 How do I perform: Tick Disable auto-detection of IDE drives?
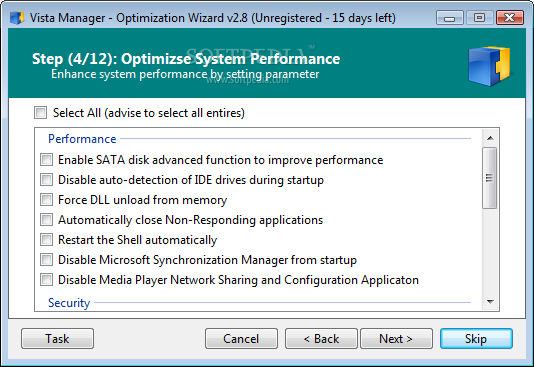click(x=46, y=179)
